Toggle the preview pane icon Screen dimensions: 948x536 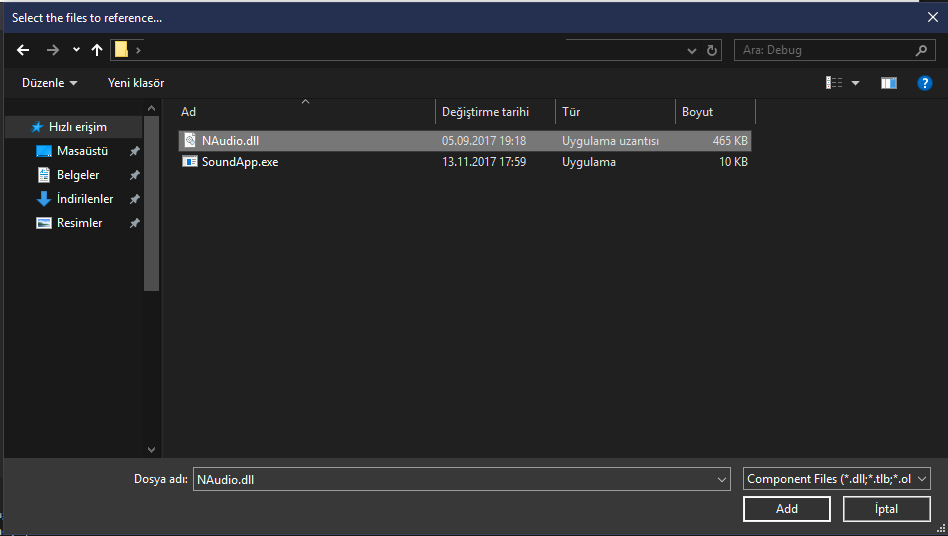click(888, 83)
